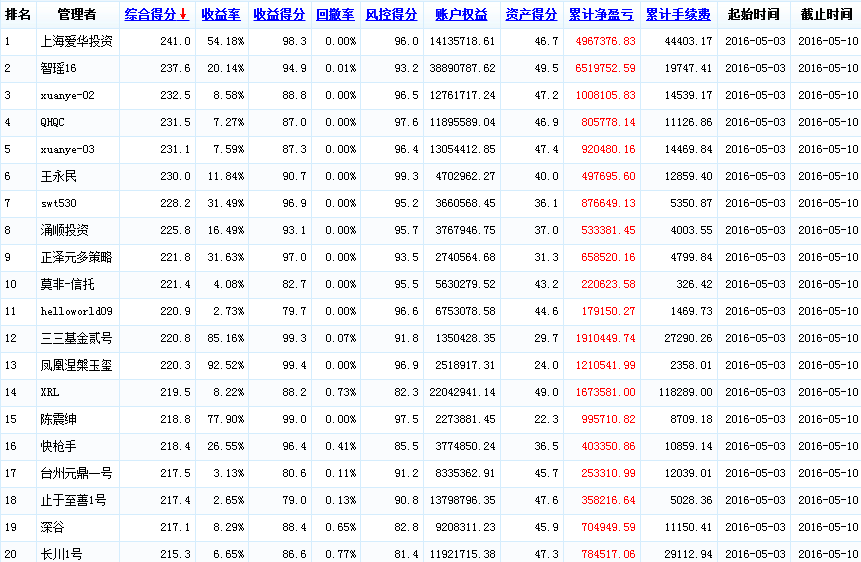
Task: Select manager XRL
Action: [x=49, y=392]
